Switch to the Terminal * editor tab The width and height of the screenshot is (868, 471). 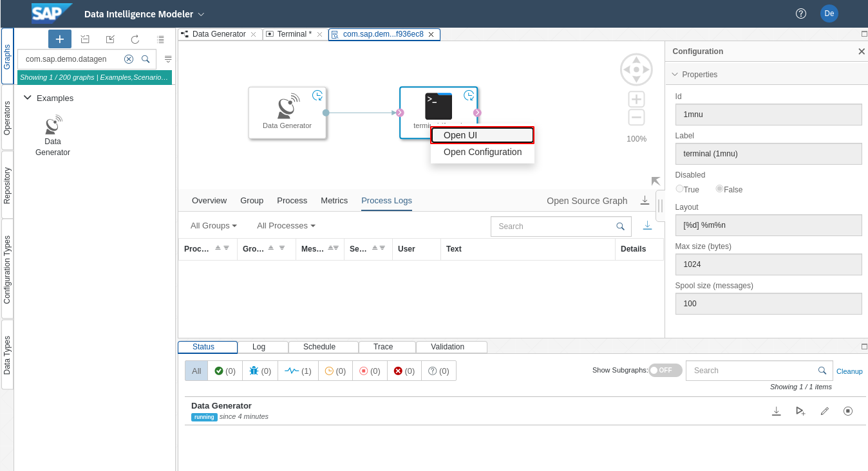point(294,34)
